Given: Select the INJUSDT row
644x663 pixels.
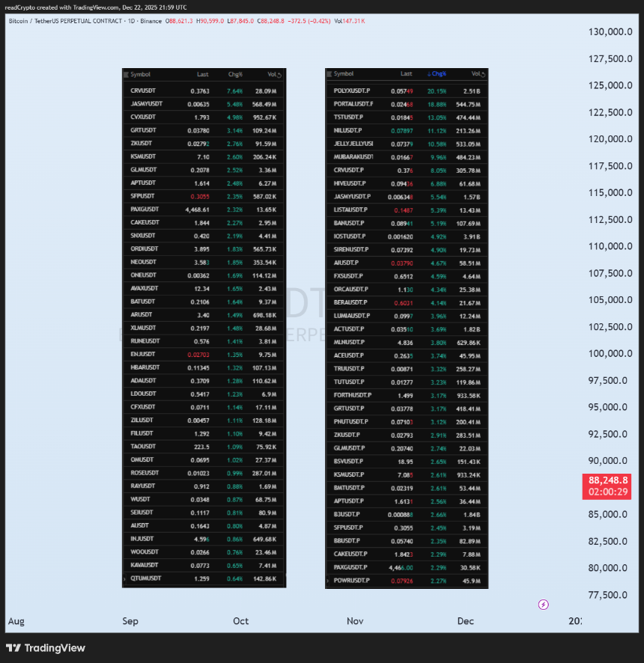Looking at the screenshot, I should click(204, 539).
